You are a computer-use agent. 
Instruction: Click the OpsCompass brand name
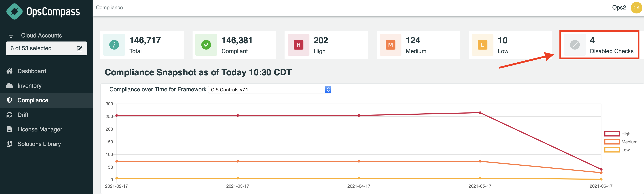(x=53, y=11)
